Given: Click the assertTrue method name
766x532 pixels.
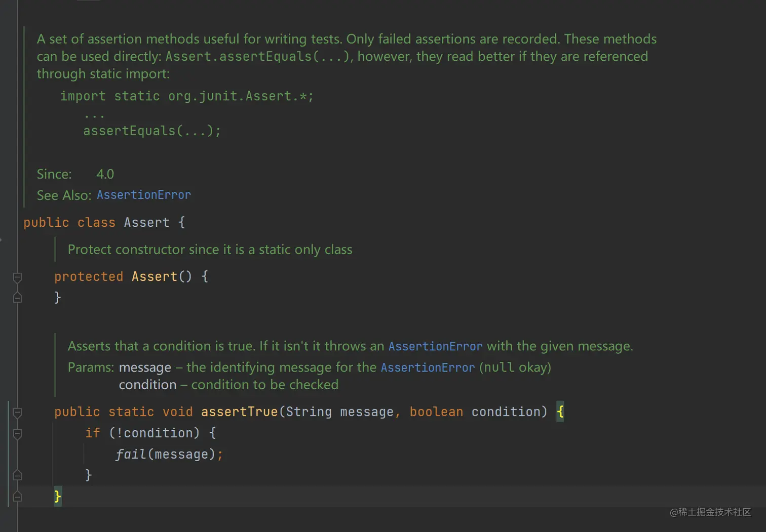Looking at the screenshot, I should (x=239, y=412).
